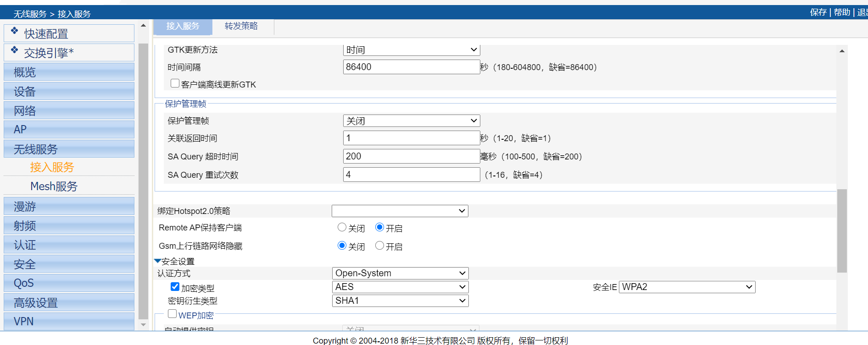Expand the 认证方式 Open-System dropdown
Viewport: 868px width, 345px height.
pos(400,273)
